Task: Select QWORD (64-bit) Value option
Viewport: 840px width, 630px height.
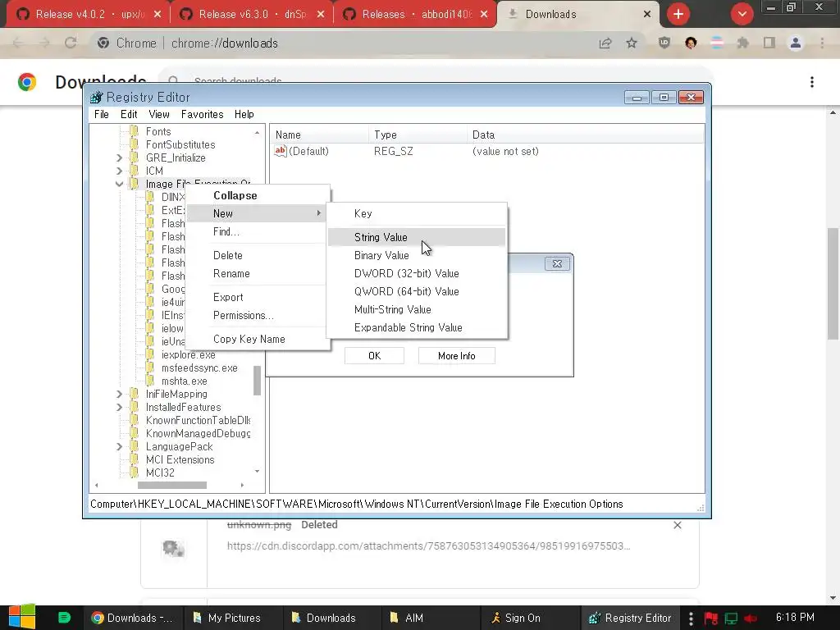Action: pos(416,291)
